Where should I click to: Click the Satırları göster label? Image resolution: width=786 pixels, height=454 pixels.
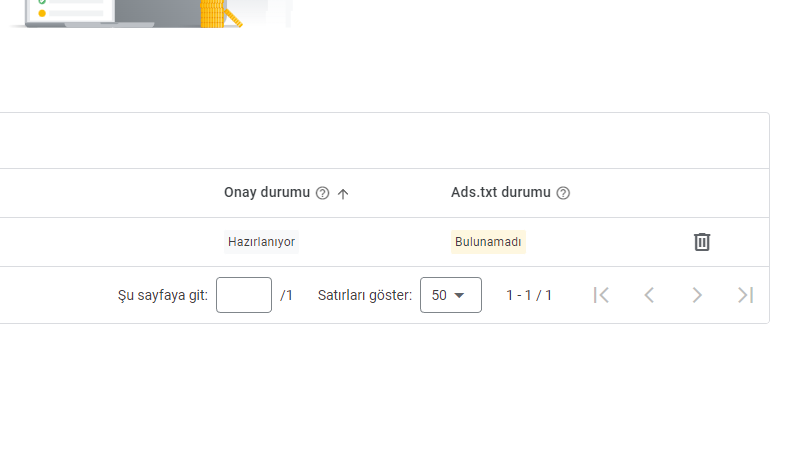[x=364, y=295]
